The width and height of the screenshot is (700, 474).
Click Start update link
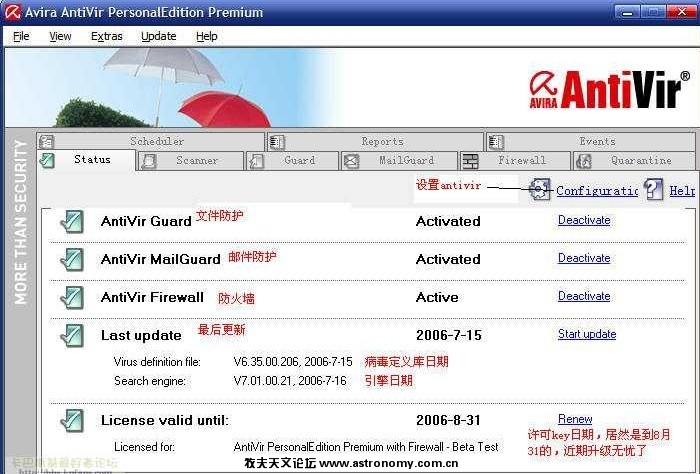click(587, 334)
